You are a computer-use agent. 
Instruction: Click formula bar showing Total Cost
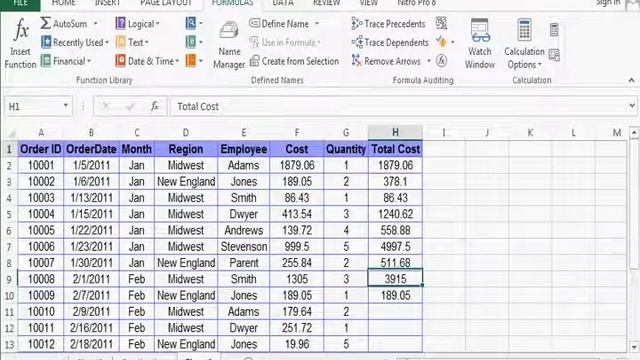[398, 107]
